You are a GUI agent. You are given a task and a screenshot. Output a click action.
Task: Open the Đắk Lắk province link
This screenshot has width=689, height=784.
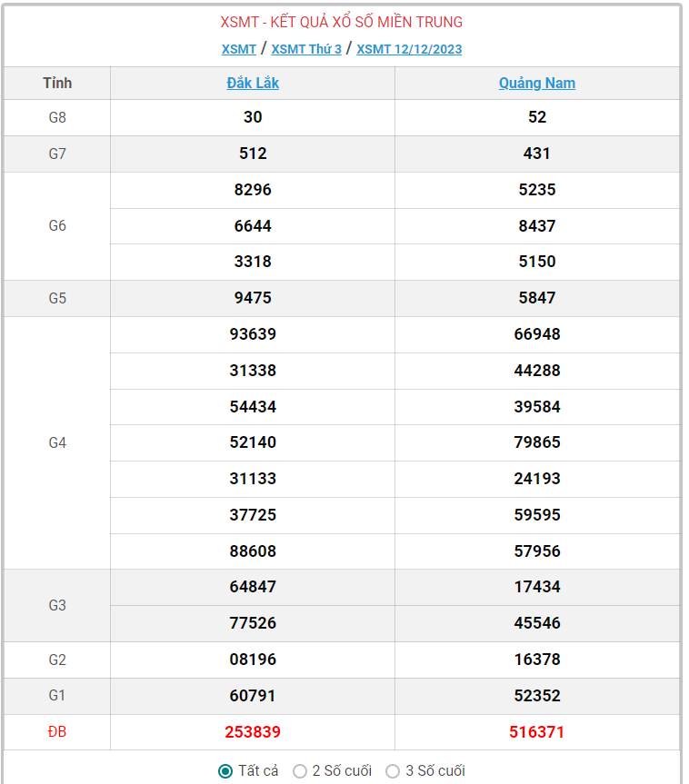click(253, 84)
